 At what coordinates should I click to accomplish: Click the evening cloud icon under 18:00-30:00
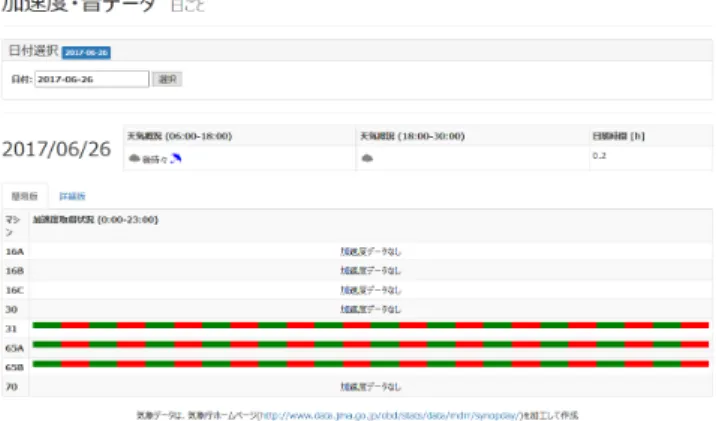[367, 158]
